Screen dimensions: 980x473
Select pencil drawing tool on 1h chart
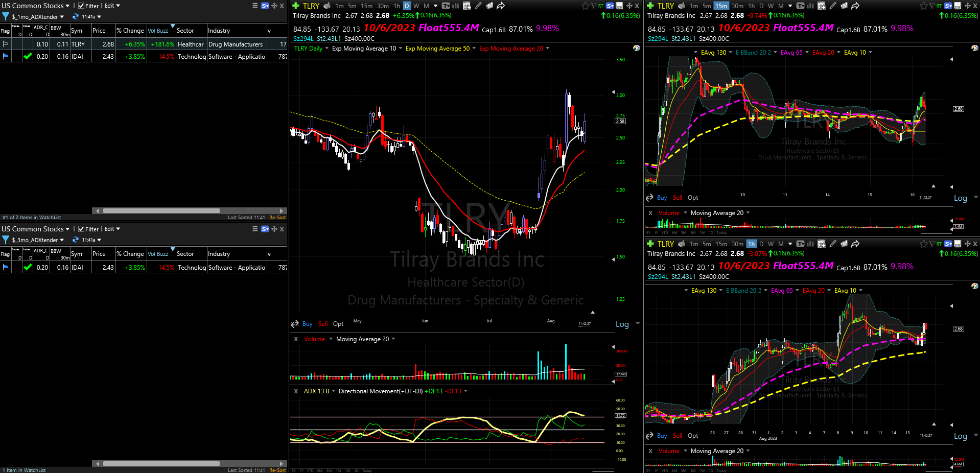(x=832, y=244)
